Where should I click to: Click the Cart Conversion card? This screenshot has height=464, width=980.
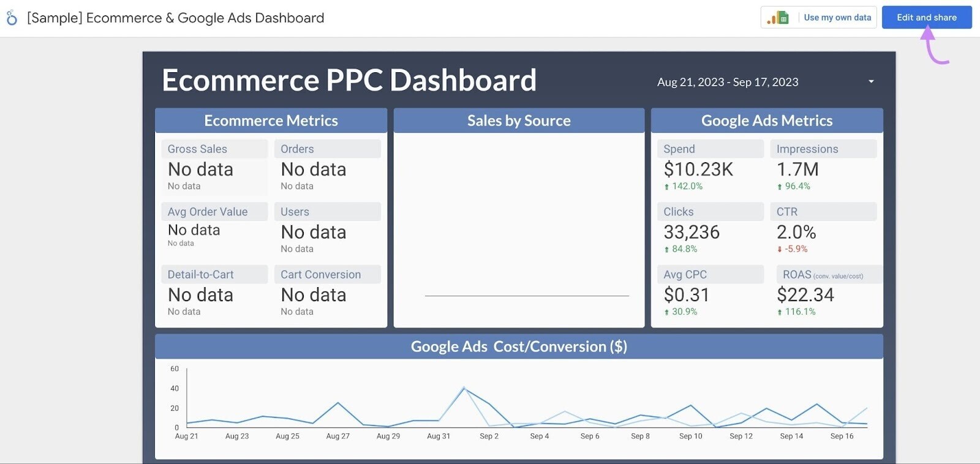point(329,293)
